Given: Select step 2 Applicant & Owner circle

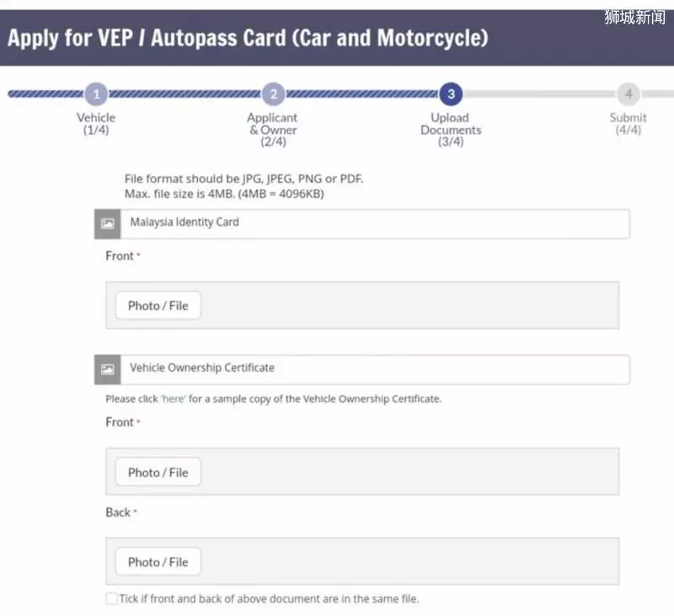Looking at the screenshot, I should pos(273,94).
